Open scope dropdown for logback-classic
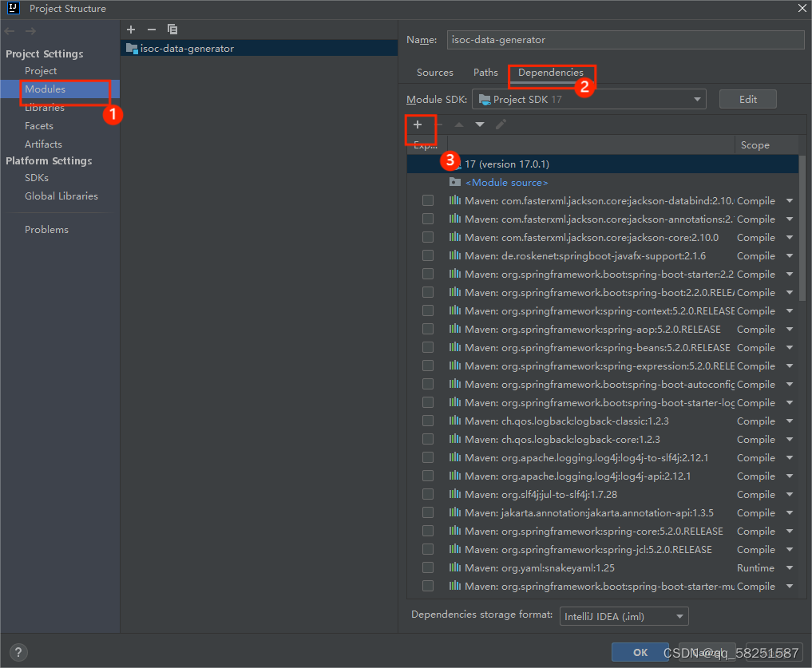The width and height of the screenshot is (812, 668). [x=789, y=421]
